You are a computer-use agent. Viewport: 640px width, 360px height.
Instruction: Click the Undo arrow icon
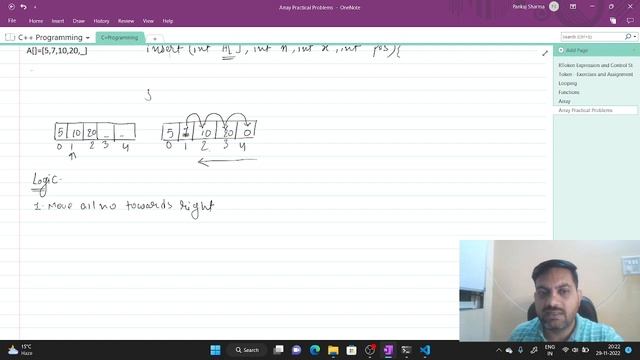coord(23,7)
